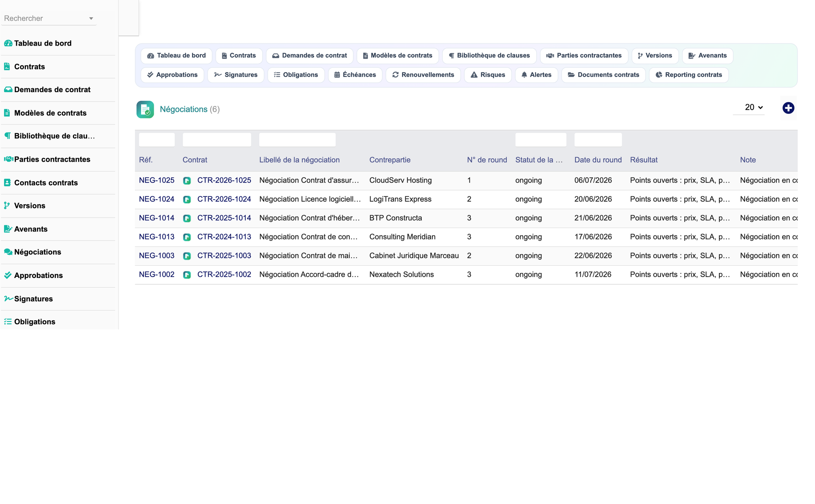Image resolution: width=815 pixels, height=504 pixels.
Task: Switch to Renouvellements top tab
Action: tap(423, 75)
